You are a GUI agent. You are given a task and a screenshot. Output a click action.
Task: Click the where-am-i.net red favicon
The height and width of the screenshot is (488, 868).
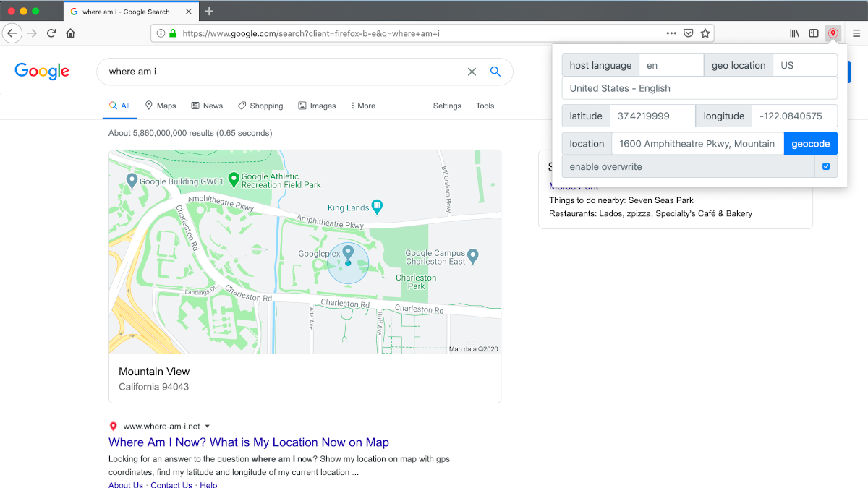click(x=113, y=427)
